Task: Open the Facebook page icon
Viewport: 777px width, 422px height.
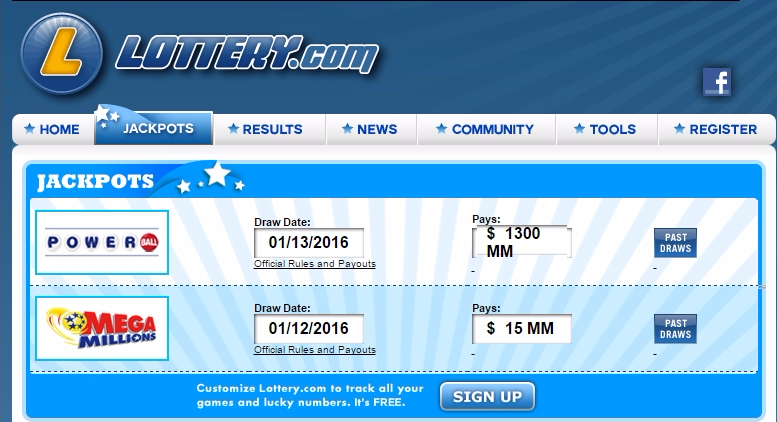Action: tap(716, 82)
